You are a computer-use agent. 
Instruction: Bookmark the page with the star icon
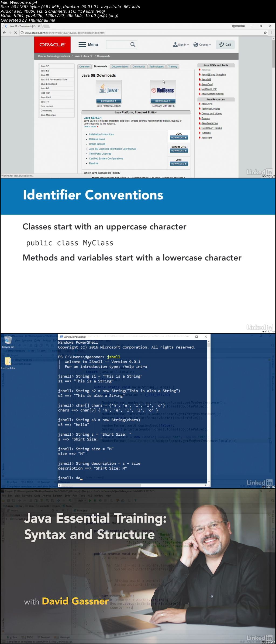pos(265,33)
